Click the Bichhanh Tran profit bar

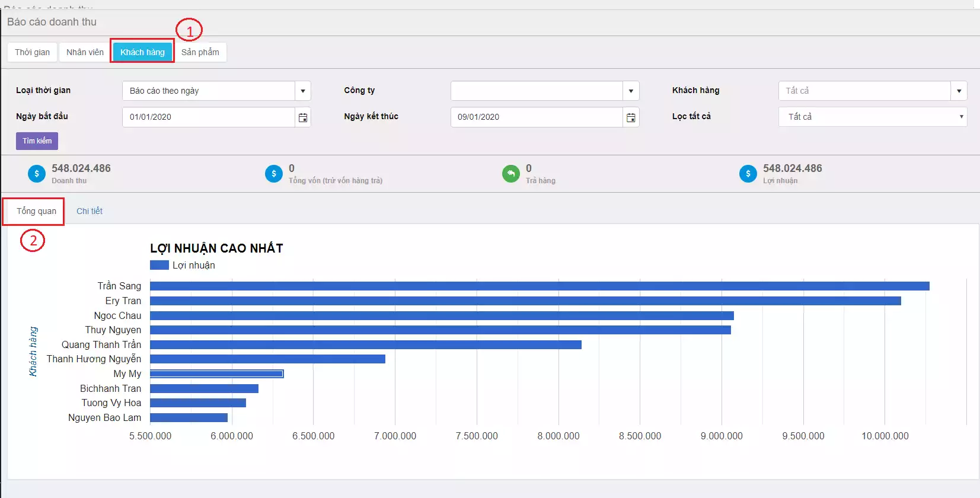204,389
